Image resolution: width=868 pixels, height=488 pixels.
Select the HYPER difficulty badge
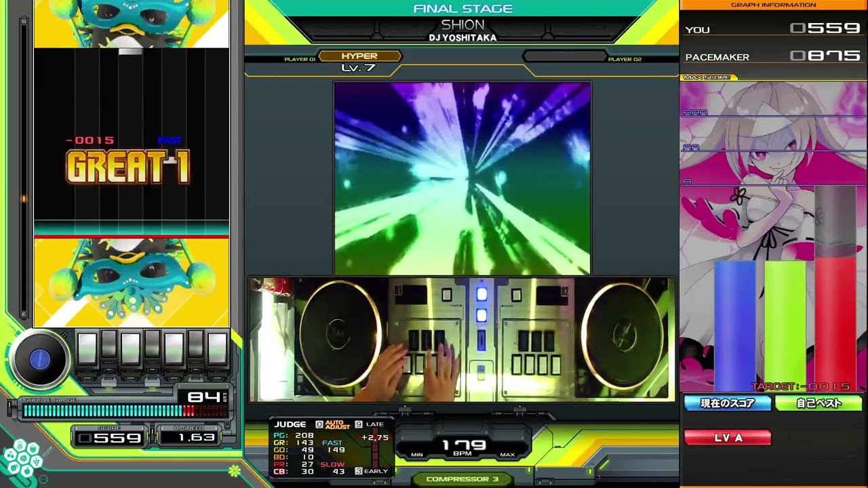359,56
